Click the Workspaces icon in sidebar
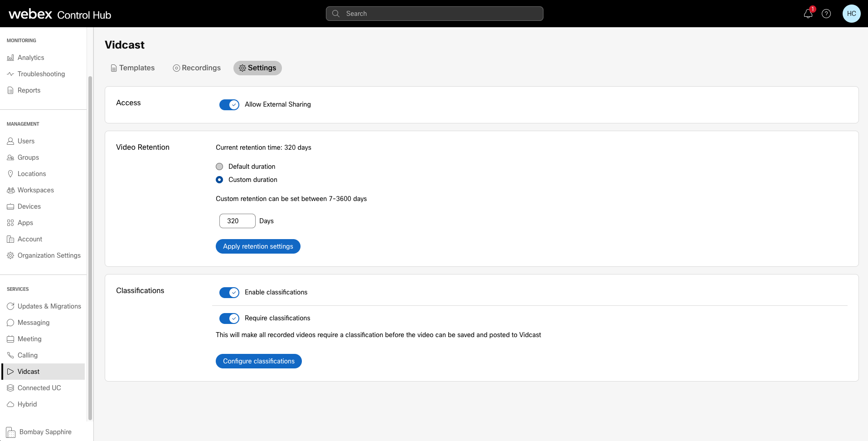868x441 pixels. [10, 190]
